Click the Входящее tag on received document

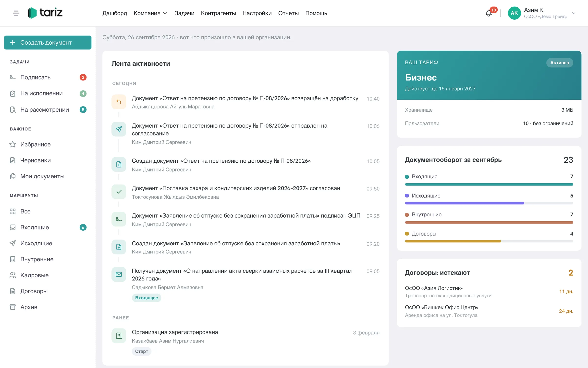tap(147, 298)
